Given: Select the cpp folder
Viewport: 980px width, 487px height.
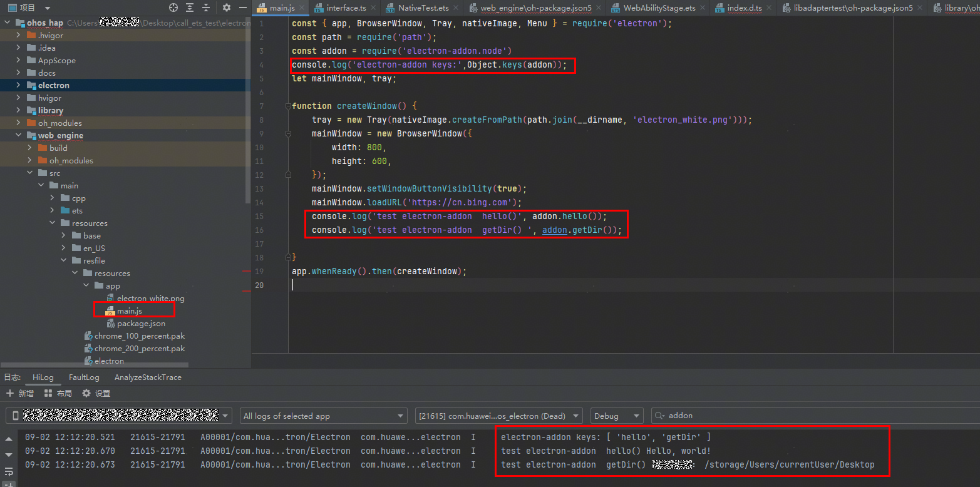Looking at the screenshot, I should pyautogui.click(x=78, y=198).
